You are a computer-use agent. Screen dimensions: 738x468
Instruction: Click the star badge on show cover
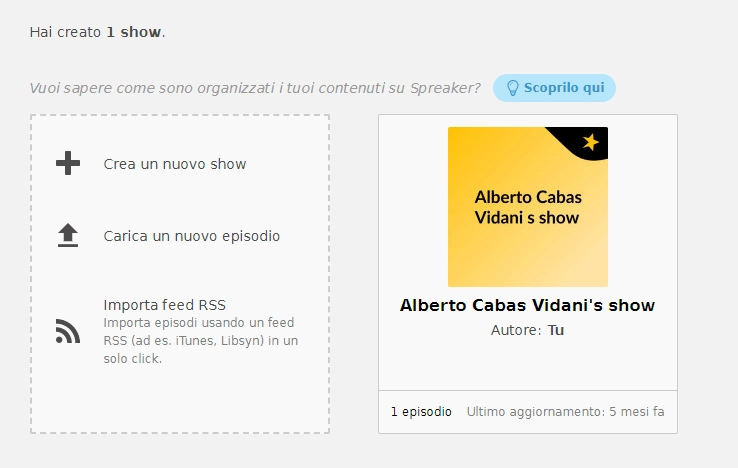pyautogui.click(x=590, y=143)
